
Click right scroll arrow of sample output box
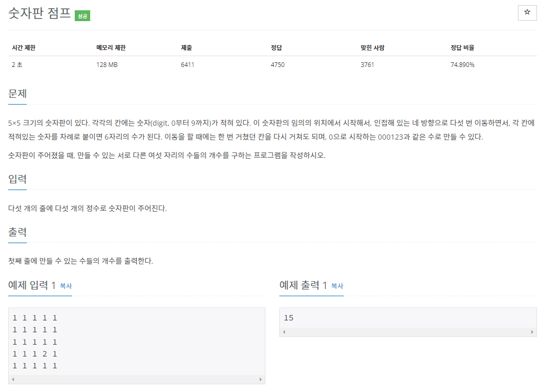(x=532, y=332)
